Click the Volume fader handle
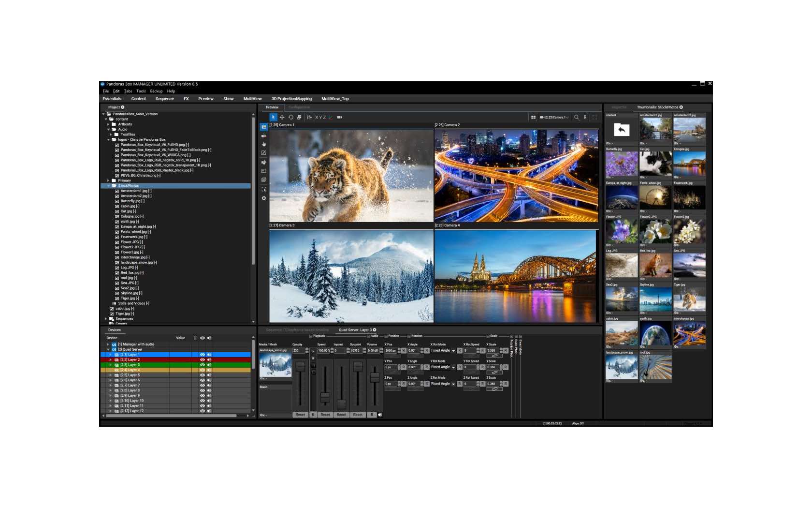 pyautogui.click(x=375, y=377)
